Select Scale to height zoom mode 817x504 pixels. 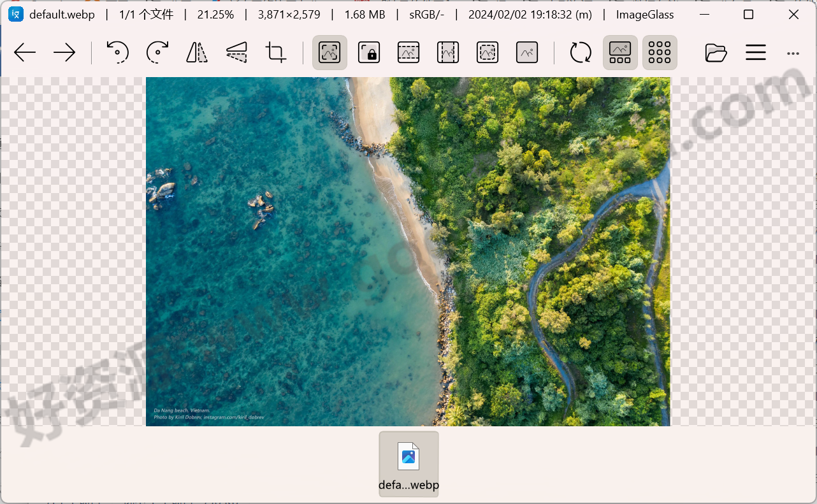click(x=447, y=52)
